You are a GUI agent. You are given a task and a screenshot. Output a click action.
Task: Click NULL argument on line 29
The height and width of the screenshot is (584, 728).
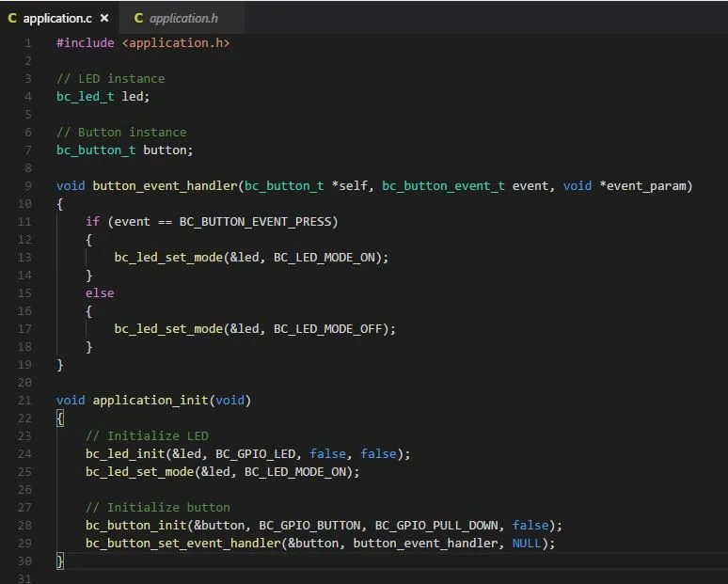[x=527, y=544]
